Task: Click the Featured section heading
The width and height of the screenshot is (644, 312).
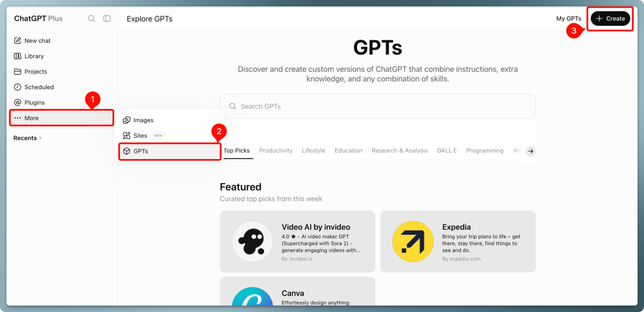Action: click(x=241, y=187)
